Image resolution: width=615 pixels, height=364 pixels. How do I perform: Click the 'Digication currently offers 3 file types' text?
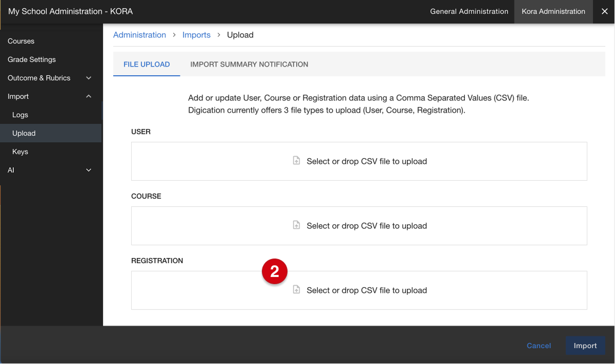point(326,110)
